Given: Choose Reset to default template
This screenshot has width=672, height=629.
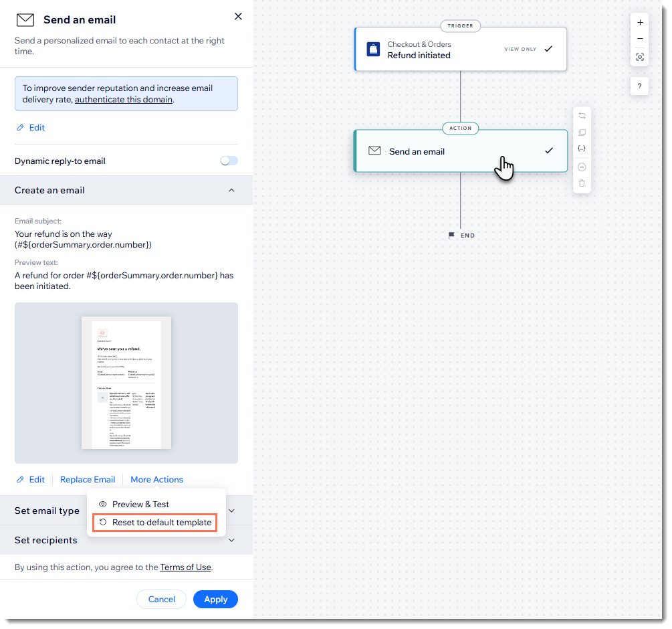Looking at the screenshot, I should [161, 523].
